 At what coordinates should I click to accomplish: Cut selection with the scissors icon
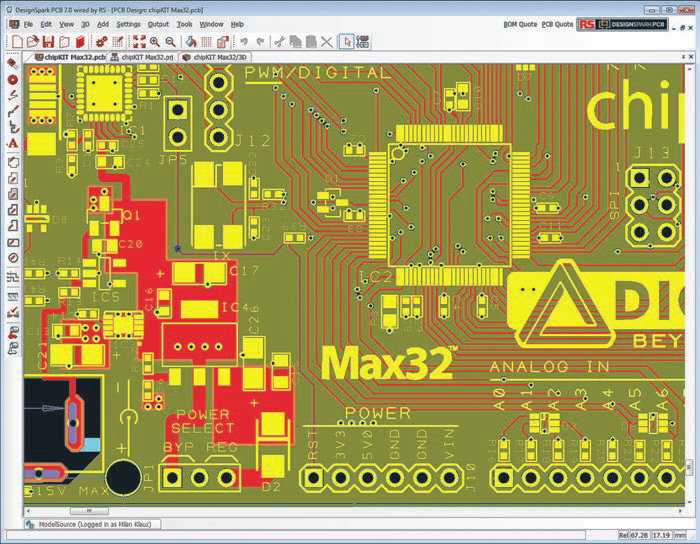(279, 42)
